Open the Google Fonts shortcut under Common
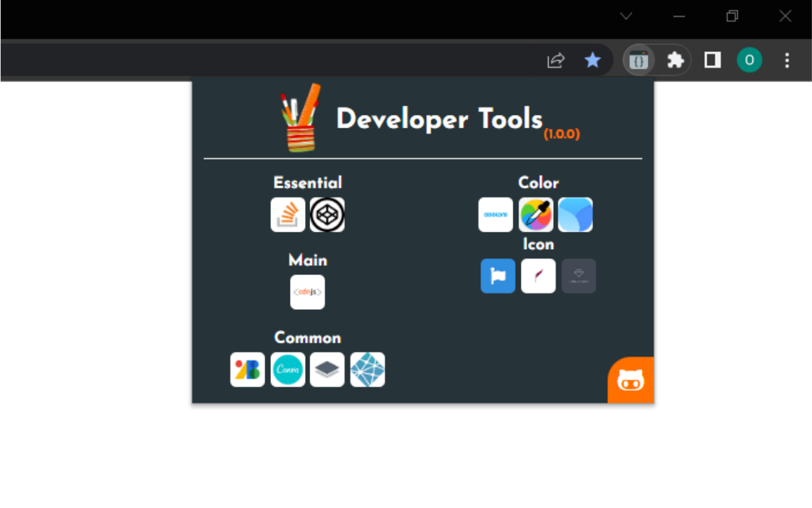 247,369
